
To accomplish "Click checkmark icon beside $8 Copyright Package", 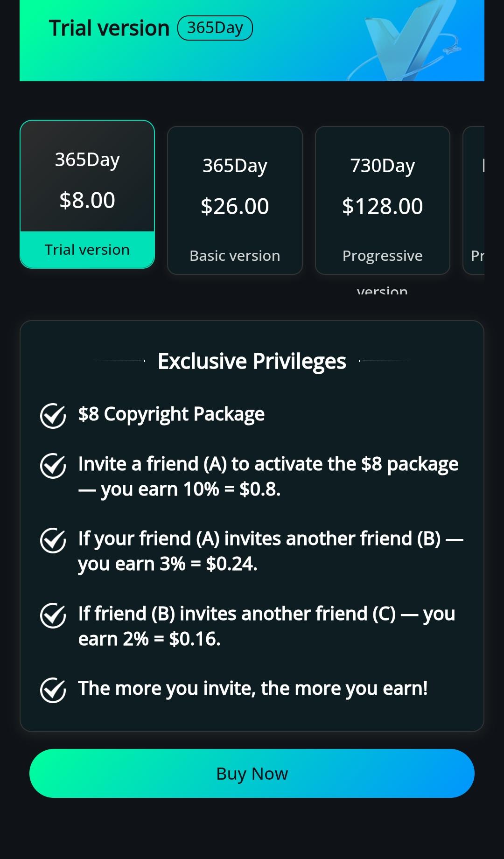I will point(53,415).
